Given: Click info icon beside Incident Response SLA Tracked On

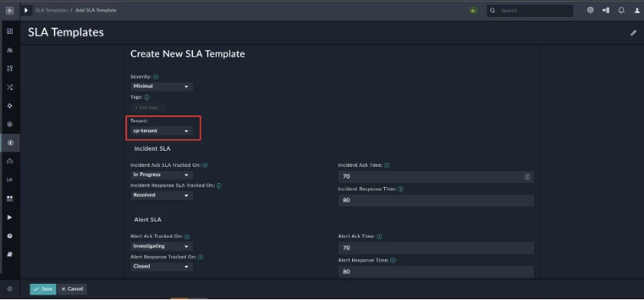Looking at the screenshot, I should click(219, 185).
